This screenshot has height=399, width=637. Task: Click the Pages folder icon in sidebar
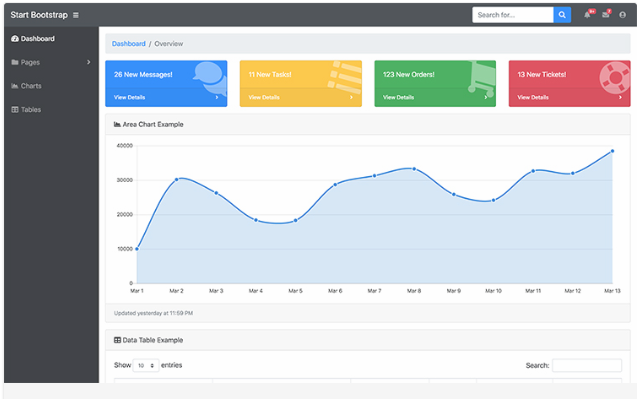tap(15, 62)
